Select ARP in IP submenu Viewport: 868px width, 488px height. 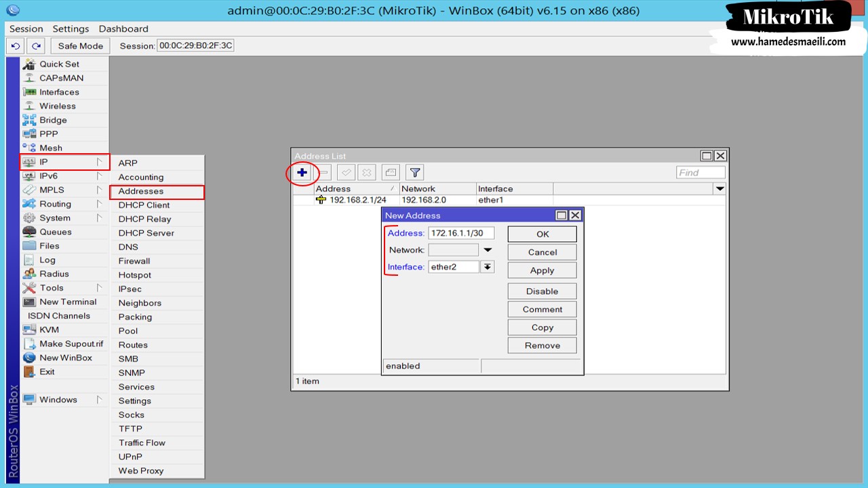tap(157, 163)
